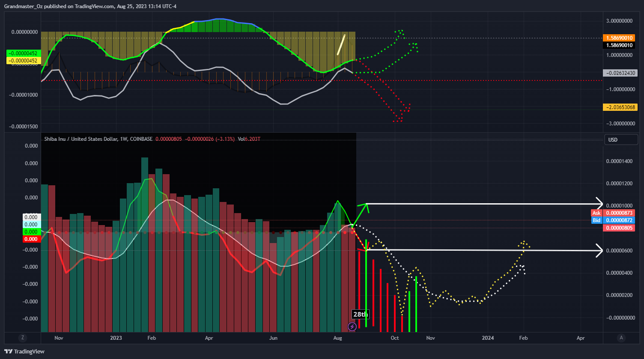Click the gray -0.02632430 value label
This screenshot has height=359, width=644.
click(620, 73)
